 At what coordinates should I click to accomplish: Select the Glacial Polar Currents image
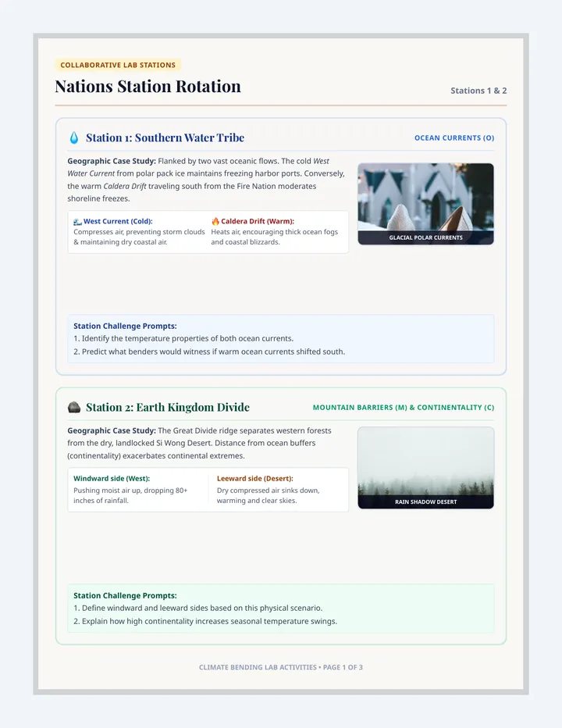coord(425,204)
